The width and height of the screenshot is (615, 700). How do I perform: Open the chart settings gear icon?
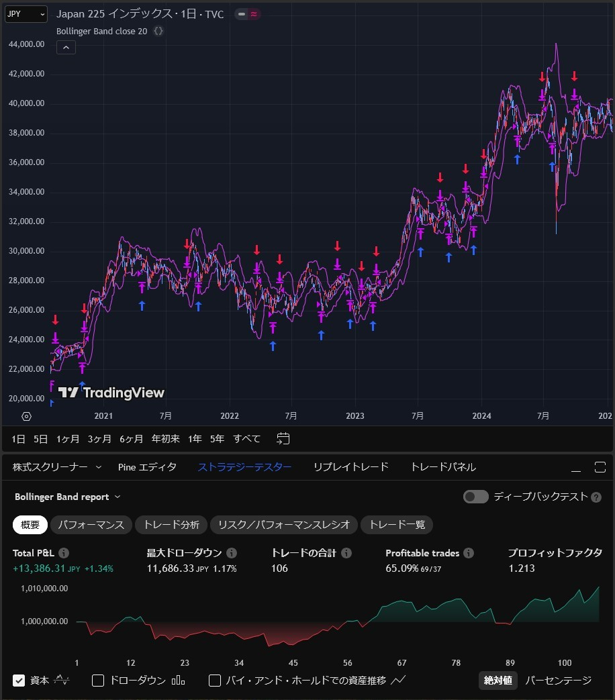[26, 416]
